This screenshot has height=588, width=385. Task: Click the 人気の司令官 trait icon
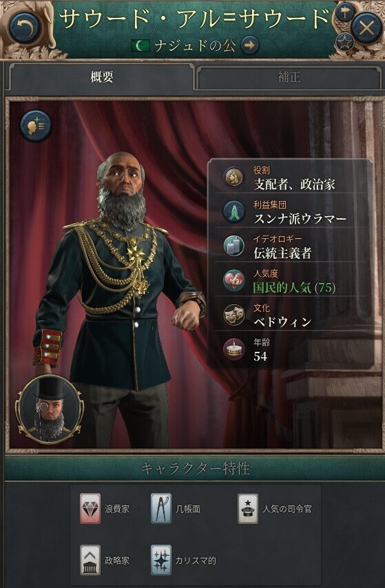(x=248, y=509)
